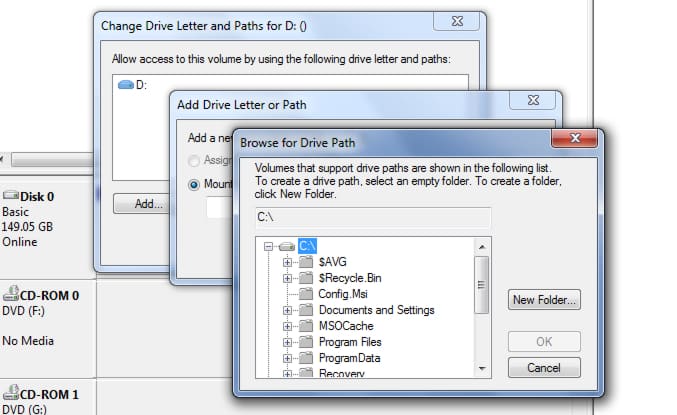
Task: Select the ProgramData folder in tree
Action: (x=349, y=358)
